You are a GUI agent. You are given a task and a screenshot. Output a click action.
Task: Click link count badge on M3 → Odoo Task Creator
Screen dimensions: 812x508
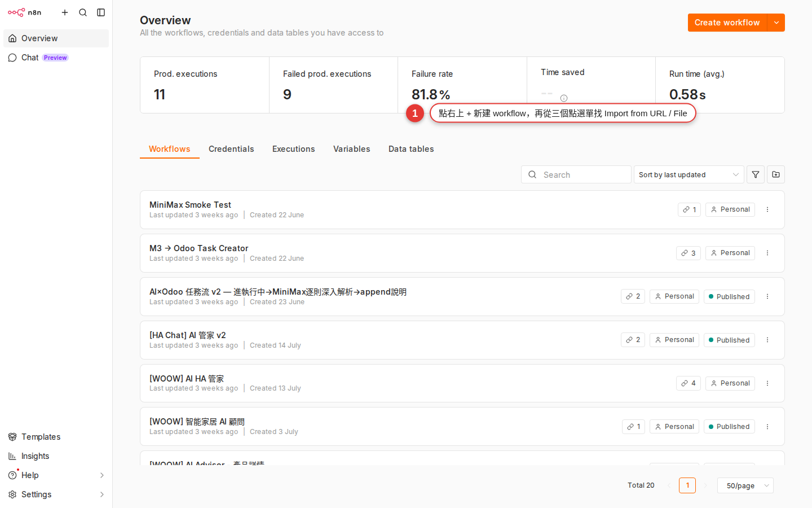coord(689,253)
